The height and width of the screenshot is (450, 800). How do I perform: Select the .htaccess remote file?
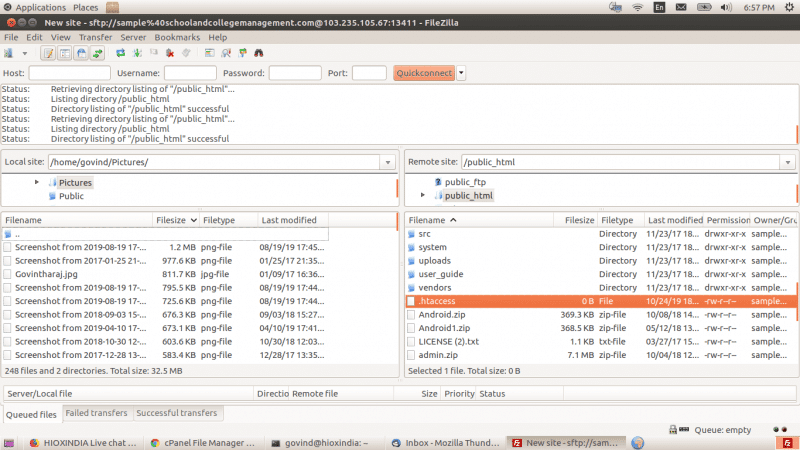coord(601,301)
